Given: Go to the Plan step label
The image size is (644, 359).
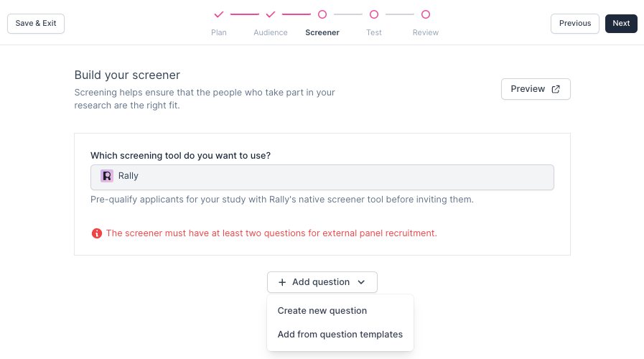Looking at the screenshot, I should [219, 32].
